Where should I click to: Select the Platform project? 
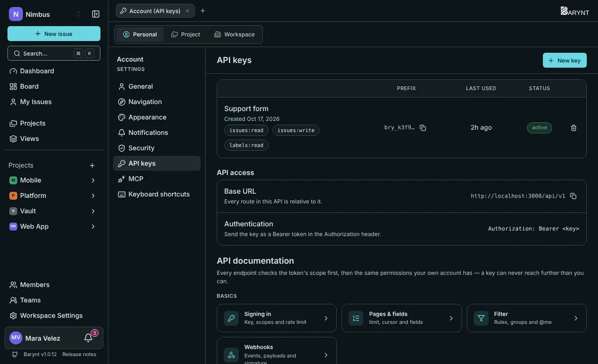pos(33,196)
